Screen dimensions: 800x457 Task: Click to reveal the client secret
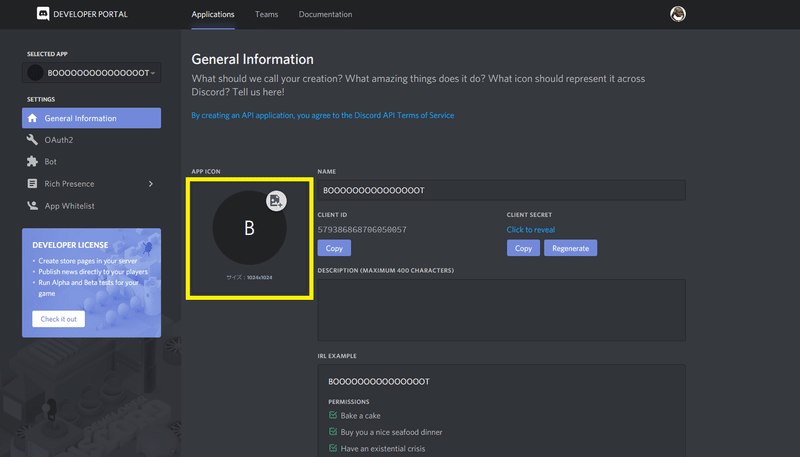(x=531, y=230)
